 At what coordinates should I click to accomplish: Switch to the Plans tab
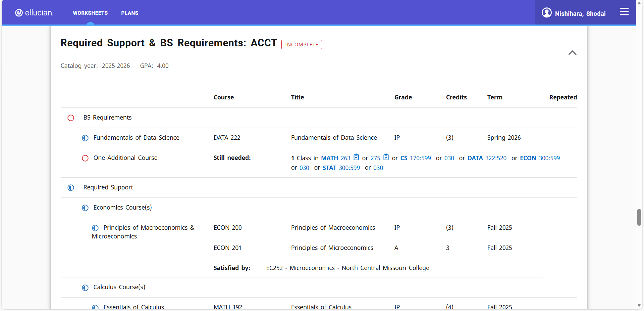click(x=129, y=13)
